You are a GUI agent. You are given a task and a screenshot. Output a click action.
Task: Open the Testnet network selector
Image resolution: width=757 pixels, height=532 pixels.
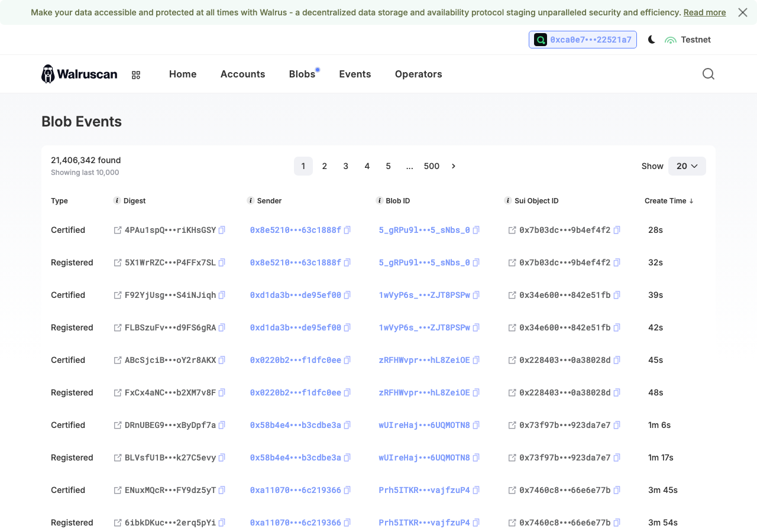[x=688, y=40]
